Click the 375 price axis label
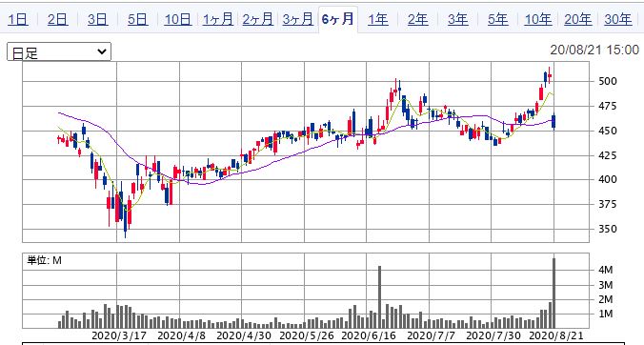644x345 pixels. pyautogui.click(x=608, y=204)
